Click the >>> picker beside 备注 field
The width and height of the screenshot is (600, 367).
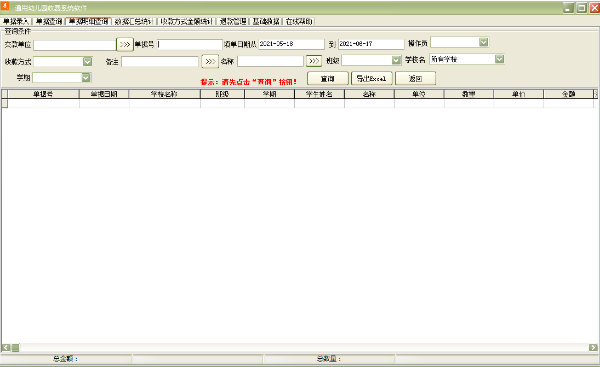(210, 61)
